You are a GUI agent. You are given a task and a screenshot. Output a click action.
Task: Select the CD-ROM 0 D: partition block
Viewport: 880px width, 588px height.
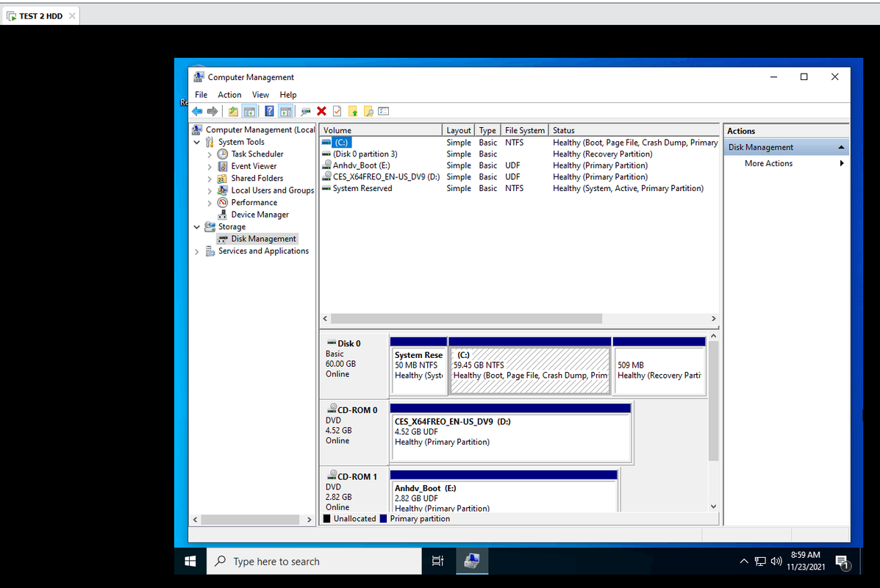tap(511, 433)
